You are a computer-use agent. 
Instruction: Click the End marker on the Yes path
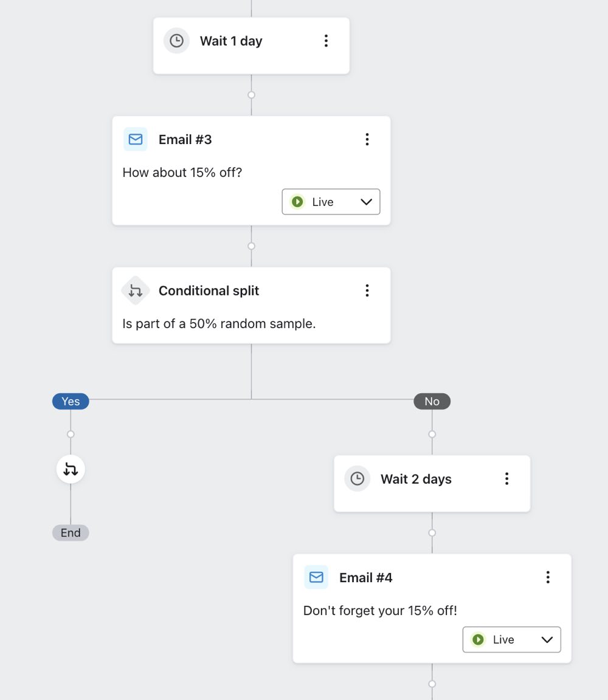pos(70,533)
